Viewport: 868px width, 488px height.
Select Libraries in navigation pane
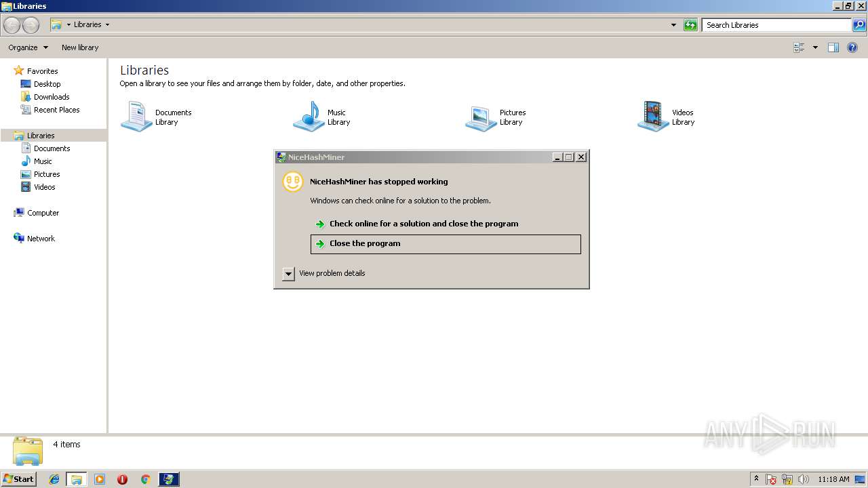54,136
